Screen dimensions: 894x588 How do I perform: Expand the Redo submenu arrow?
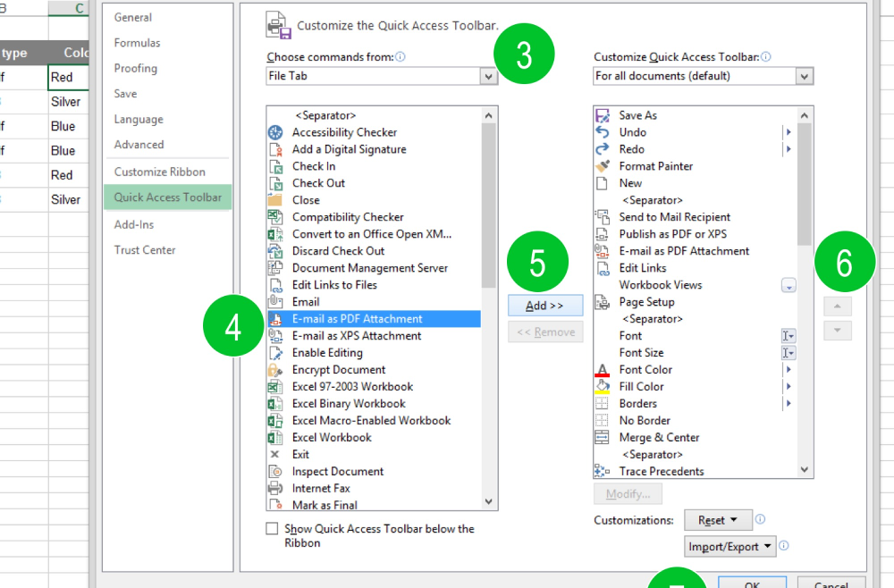pyautogui.click(x=789, y=149)
